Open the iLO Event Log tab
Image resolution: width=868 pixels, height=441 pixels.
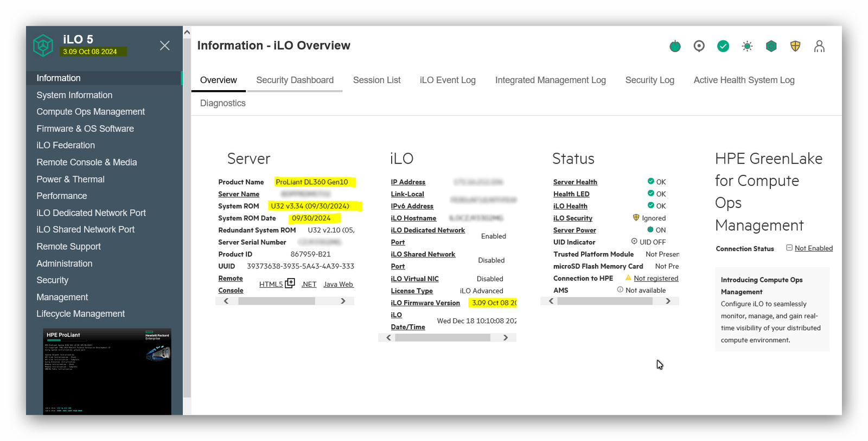(448, 80)
